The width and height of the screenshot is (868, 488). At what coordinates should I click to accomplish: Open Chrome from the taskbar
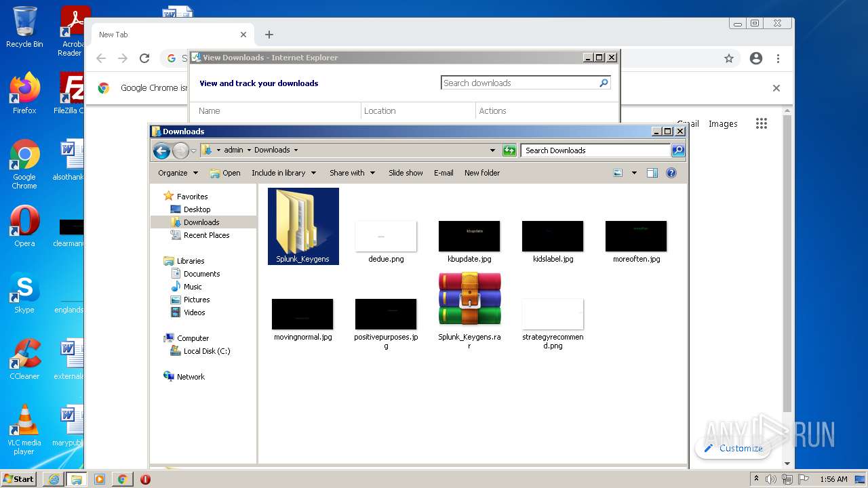122,479
